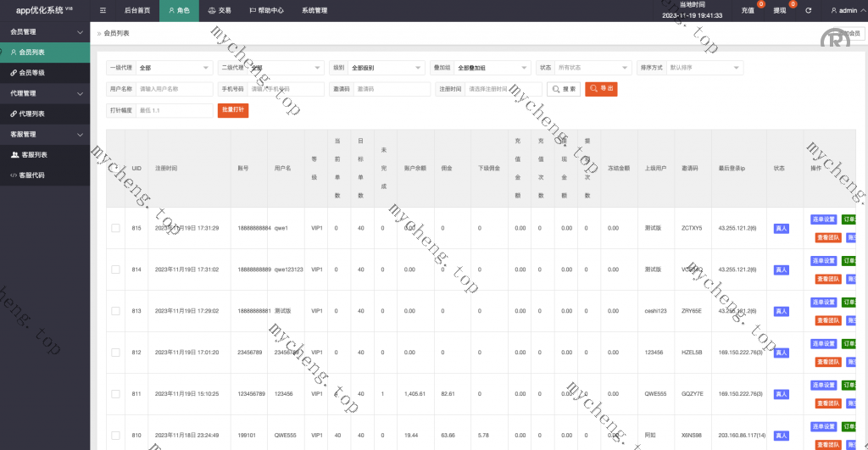Click the refresh icon in top bar

coord(808,11)
